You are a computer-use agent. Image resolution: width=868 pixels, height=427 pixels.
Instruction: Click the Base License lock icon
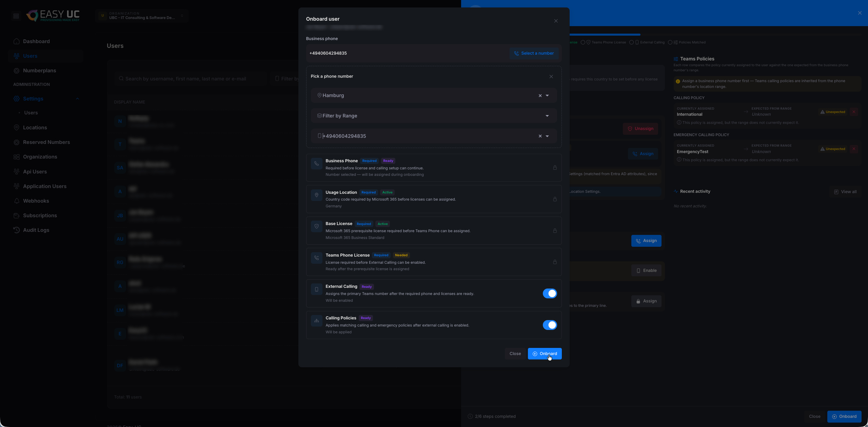[555, 231]
